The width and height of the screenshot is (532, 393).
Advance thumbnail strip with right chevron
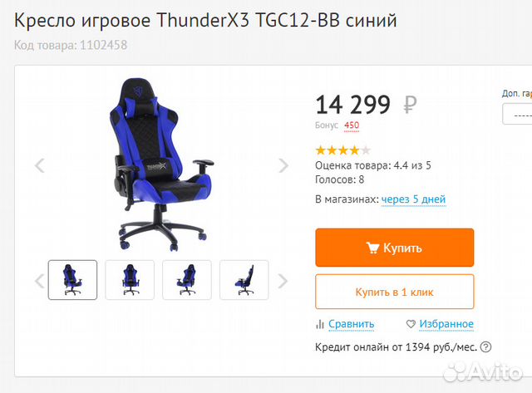point(283,281)
